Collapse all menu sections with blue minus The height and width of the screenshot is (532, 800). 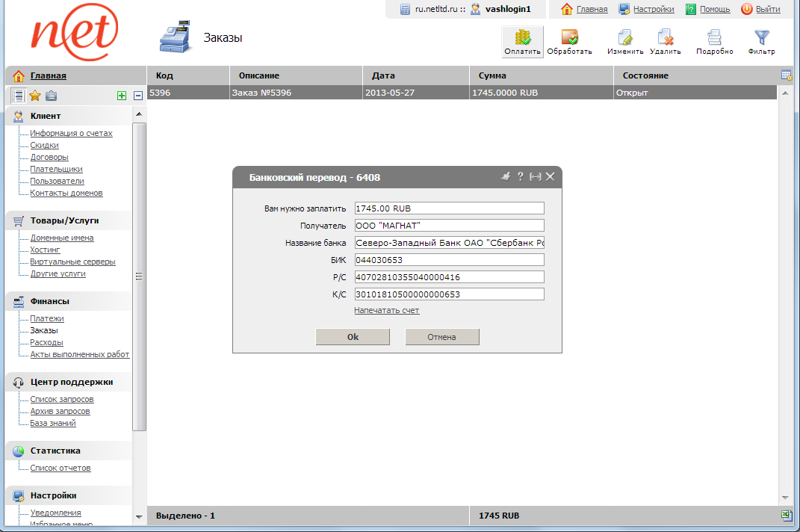pyautogui.click(x=138, y=96)
